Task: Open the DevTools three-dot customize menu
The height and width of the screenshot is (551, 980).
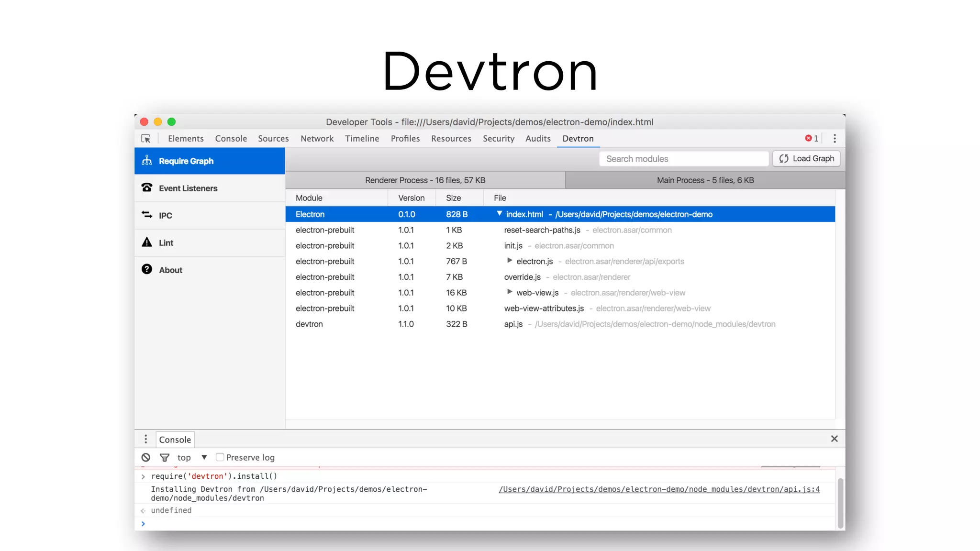Action: 835,138
